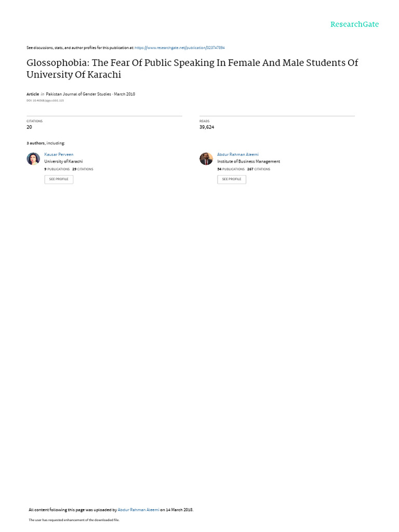
Task: Click Abdur Rahman Aleemi's 54 publications count
Action: click(231, 169)
